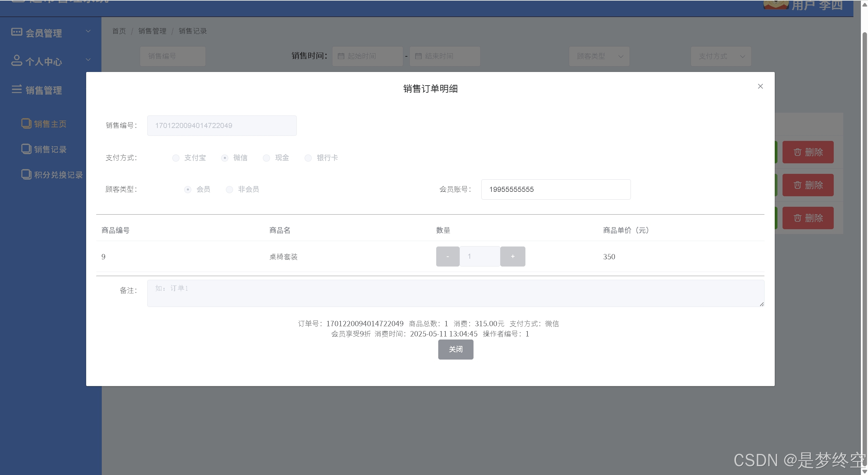Go to 首页 via breadcrumb
This screenshot has width=868, height=475.
(x=119, y=31)
